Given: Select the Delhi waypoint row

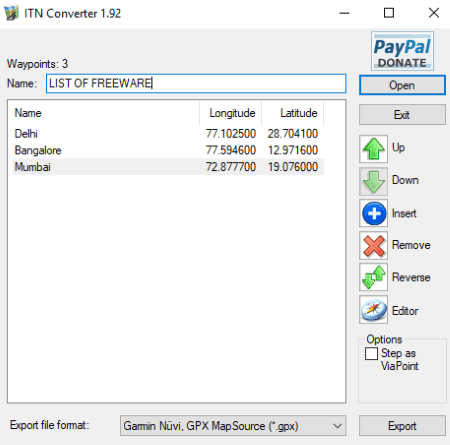Looking at the screenshot, I should 168,134.
